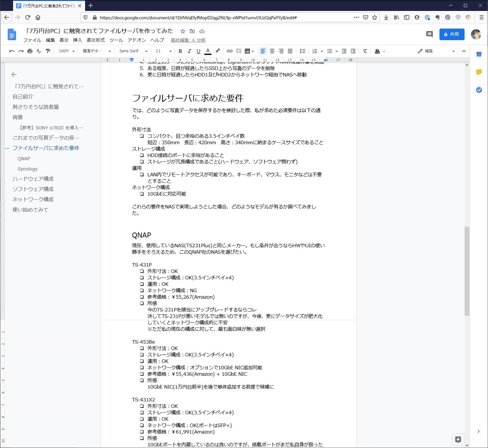Open the Sans Serif font dropdown
The width and height of the screenshot is (488, 448).
(x=133, y=51)
